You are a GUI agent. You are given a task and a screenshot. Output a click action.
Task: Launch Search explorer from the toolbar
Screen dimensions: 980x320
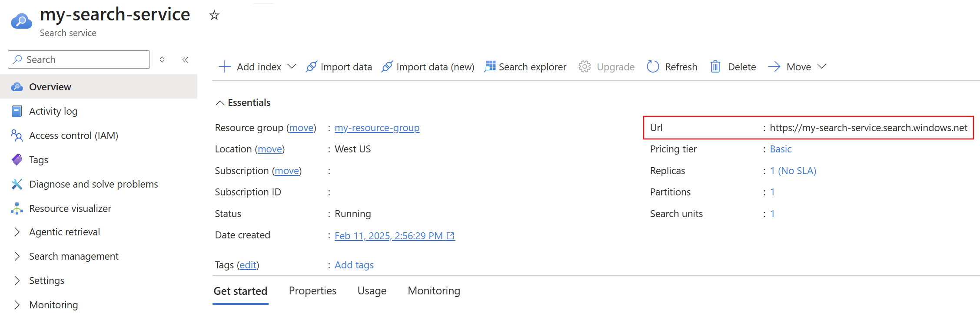(x=525, y=67)
